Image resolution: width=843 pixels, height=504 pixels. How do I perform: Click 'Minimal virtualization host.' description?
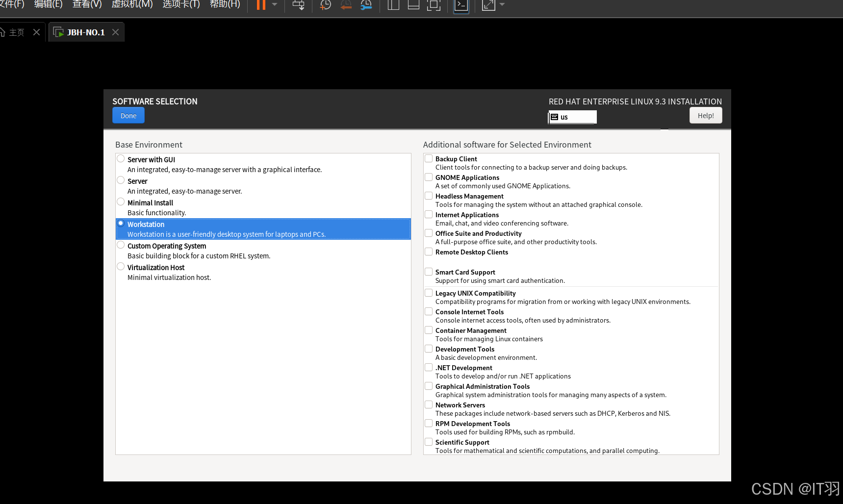pos(169,277)
